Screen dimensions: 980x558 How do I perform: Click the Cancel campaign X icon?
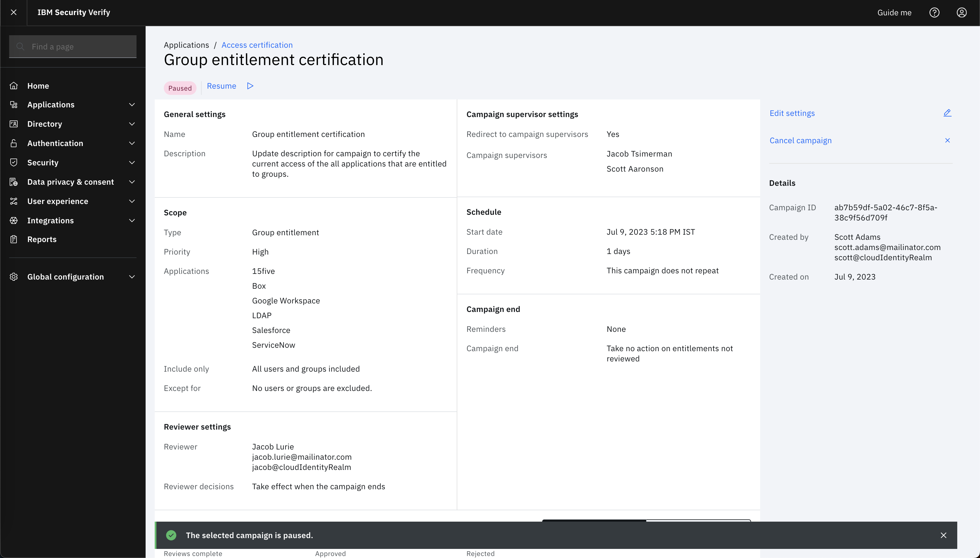tap(947, 140)
